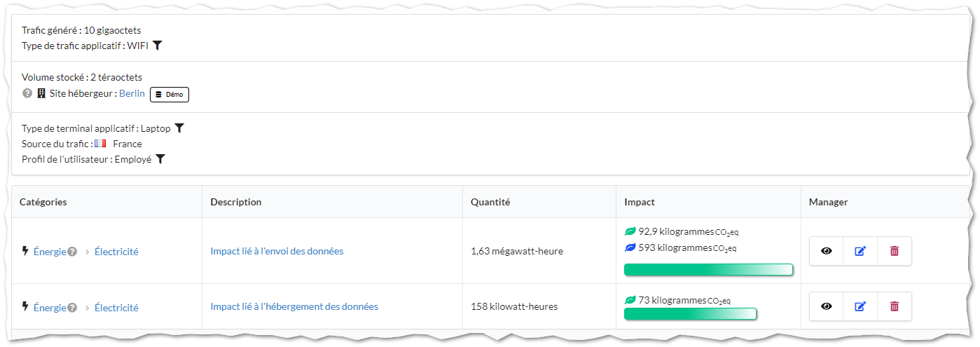Click the filter icon beside Laptop
The image size is (980, 347).
[x=179, y=128]
